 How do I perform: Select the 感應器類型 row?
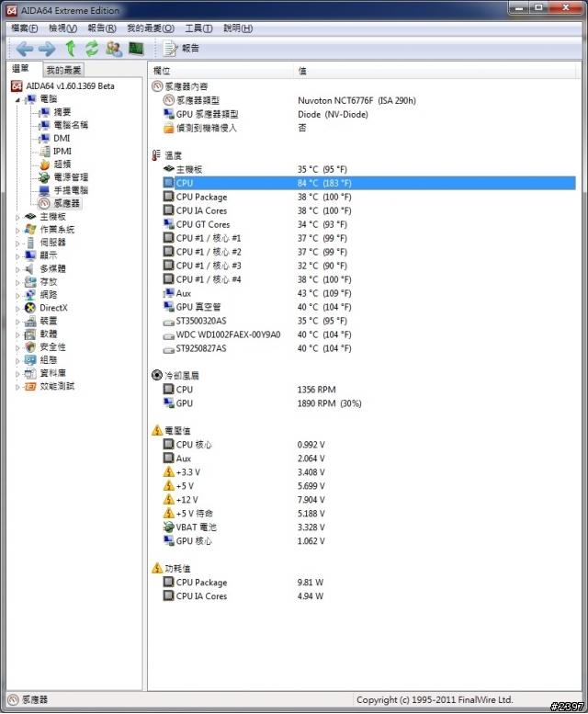(x=369, y=100)
